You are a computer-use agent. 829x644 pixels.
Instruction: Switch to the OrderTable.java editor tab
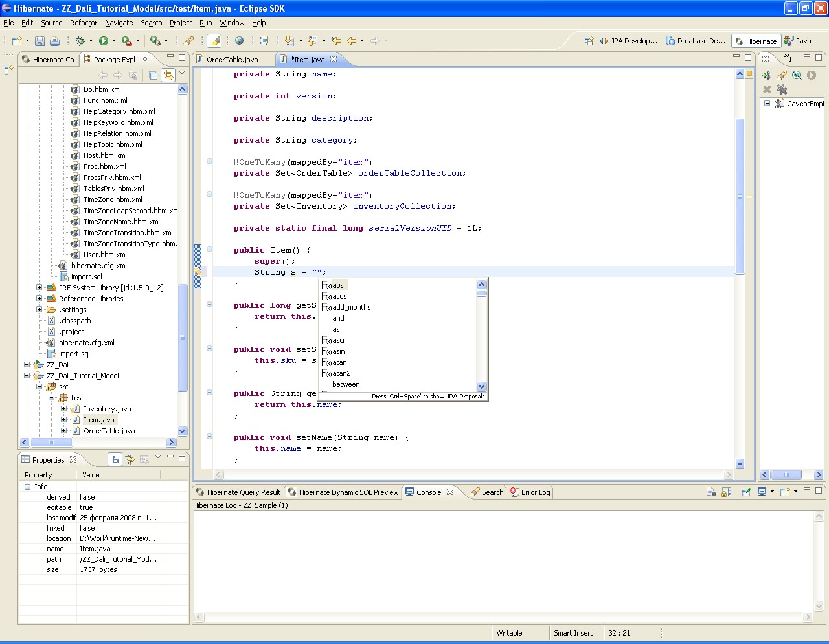click(232, 60)
